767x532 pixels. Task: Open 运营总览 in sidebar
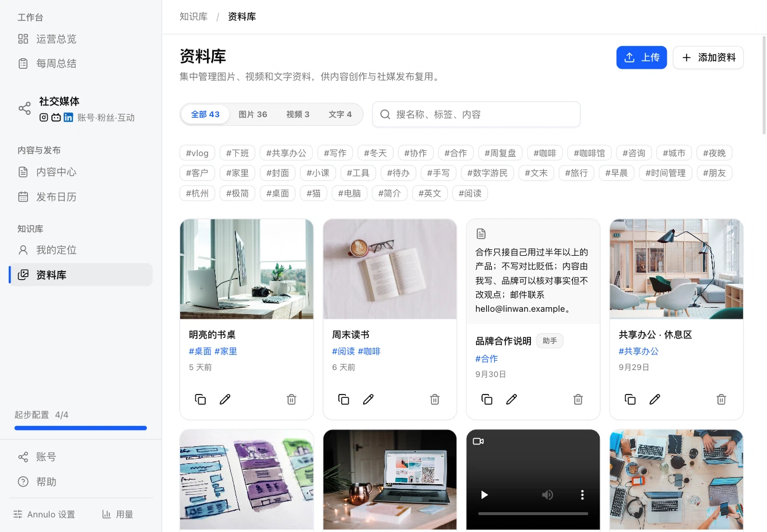[x=80, y=39]
